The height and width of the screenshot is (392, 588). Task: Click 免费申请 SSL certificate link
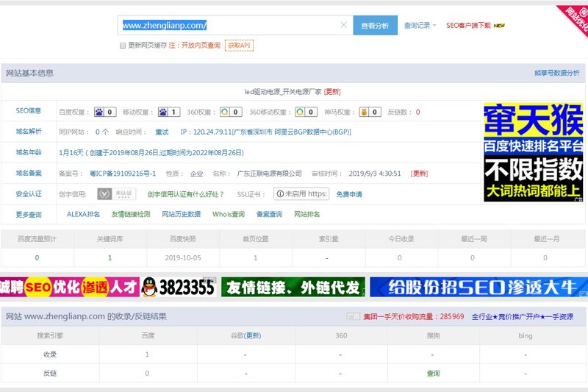(x=349, y=194)
